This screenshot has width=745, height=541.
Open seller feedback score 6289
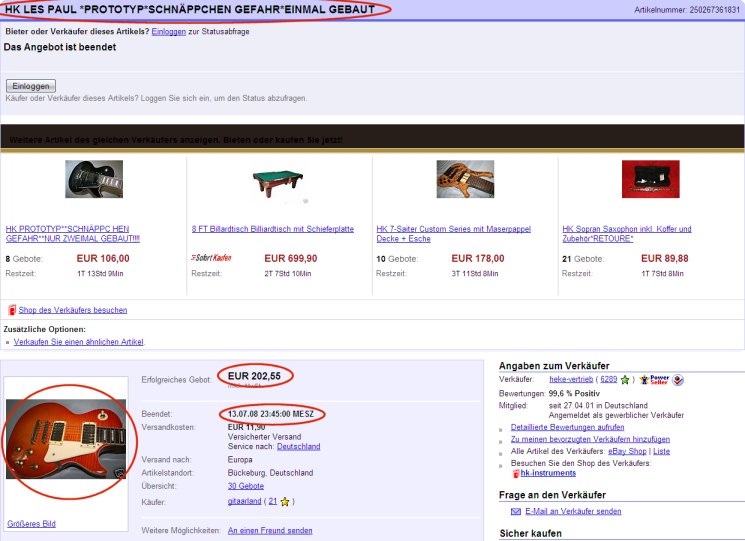tap(609, 379)
